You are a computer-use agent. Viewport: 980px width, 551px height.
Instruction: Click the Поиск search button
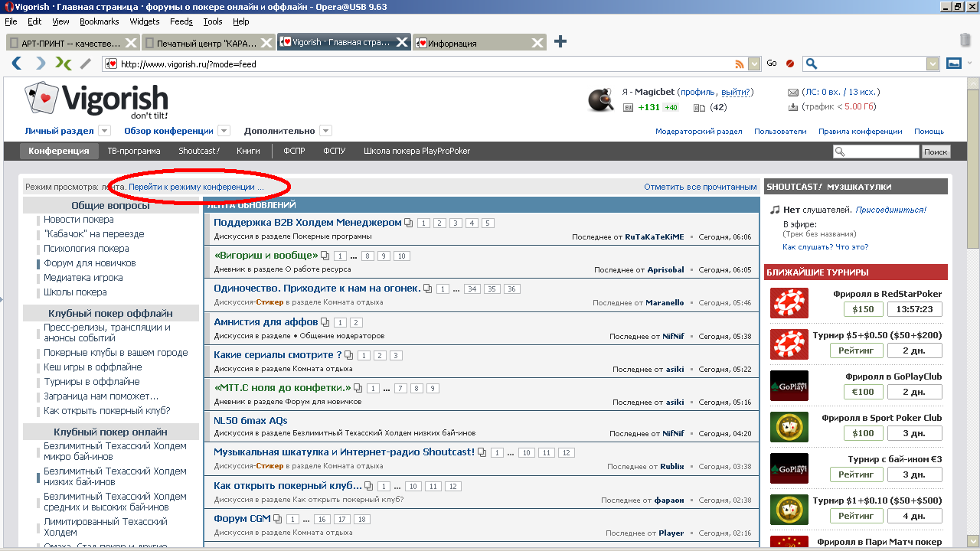point(935,152)
